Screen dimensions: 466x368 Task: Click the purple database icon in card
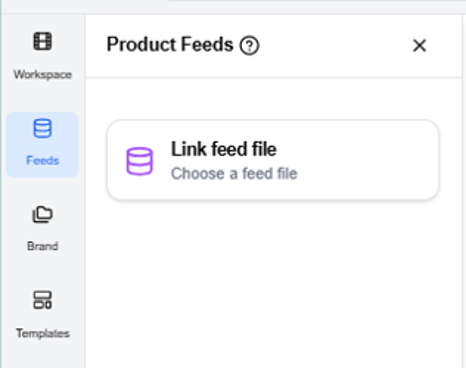pos(140,161)
